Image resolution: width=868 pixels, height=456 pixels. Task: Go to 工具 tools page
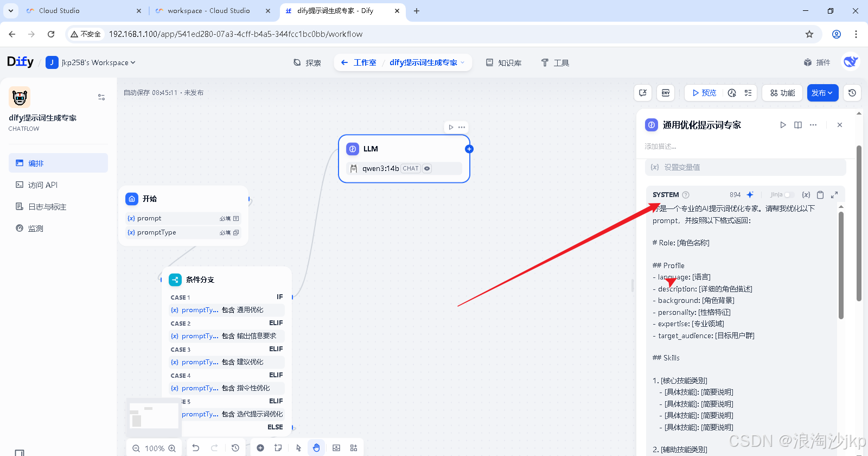[x=555, y=62]
